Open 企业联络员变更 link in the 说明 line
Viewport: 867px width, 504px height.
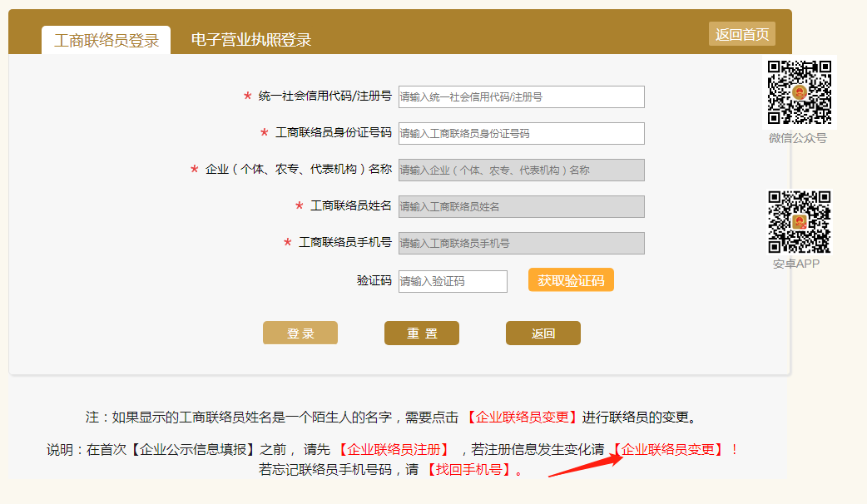pos(668,449)
